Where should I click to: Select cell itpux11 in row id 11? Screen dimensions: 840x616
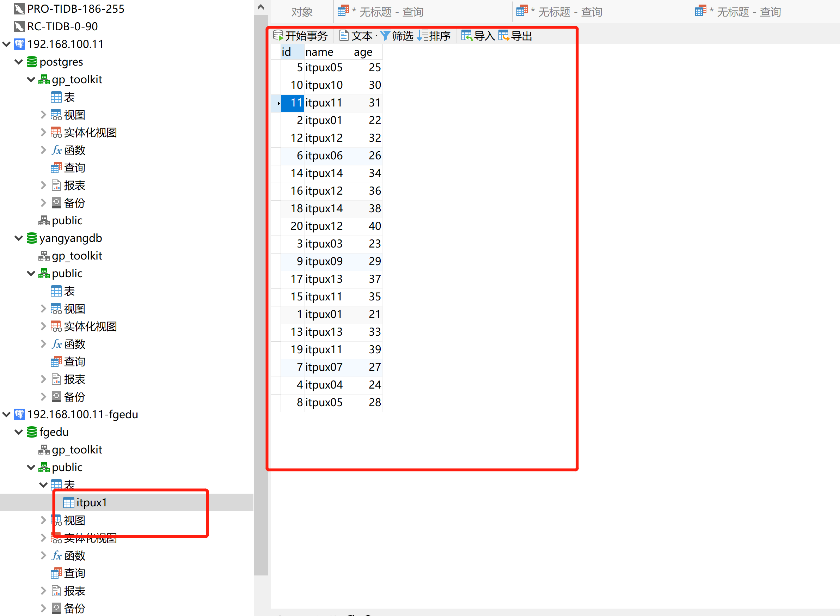coord(328,103)
